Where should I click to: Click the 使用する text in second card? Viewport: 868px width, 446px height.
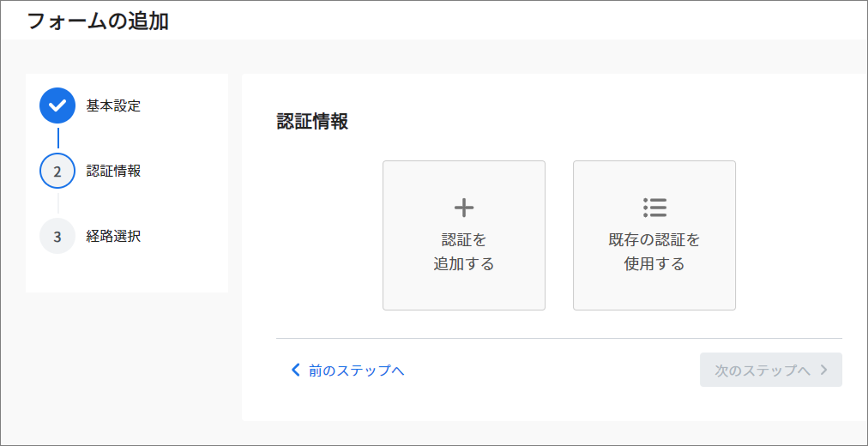coord(654,264)
